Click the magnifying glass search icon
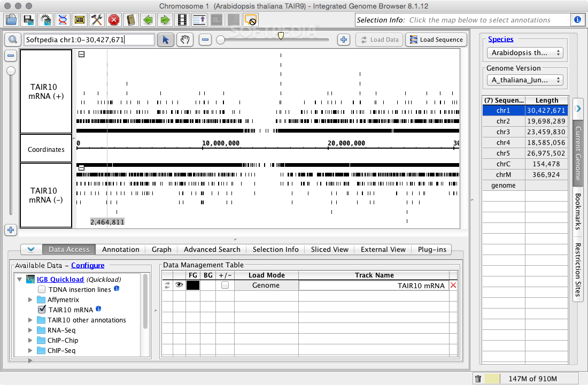588x385 pixels. coord(12,40)
